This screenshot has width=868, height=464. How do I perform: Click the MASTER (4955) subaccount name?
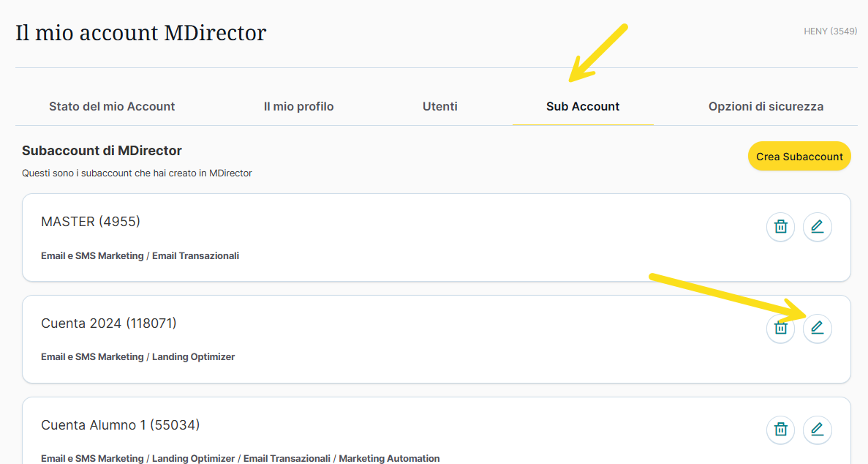point(91,222)
